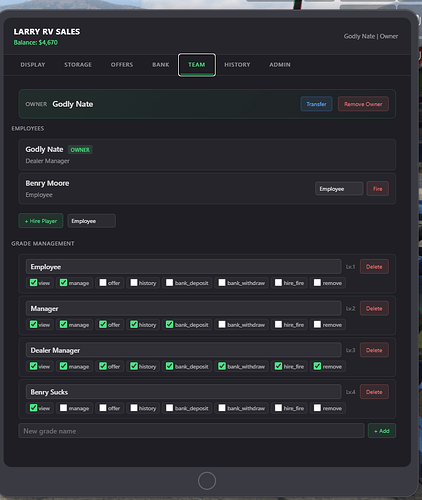This screenshot has width=422, height=500.
Task: Edit the Employee grade name field
Action: 183,267
